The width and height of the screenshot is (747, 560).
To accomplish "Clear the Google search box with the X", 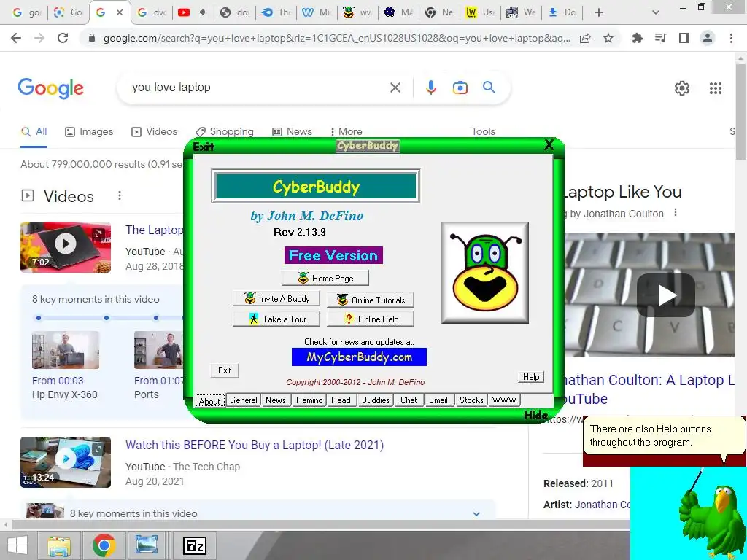I will pos(395,87).
